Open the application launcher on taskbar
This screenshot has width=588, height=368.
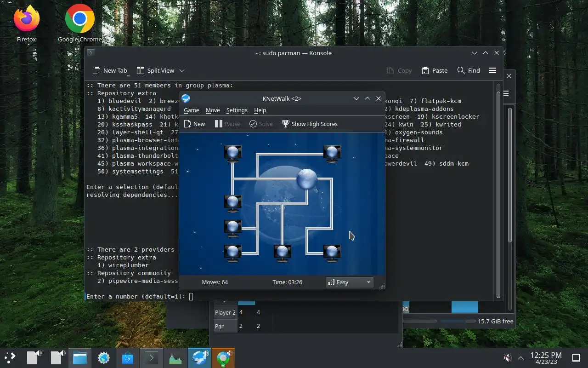point(10,357)
